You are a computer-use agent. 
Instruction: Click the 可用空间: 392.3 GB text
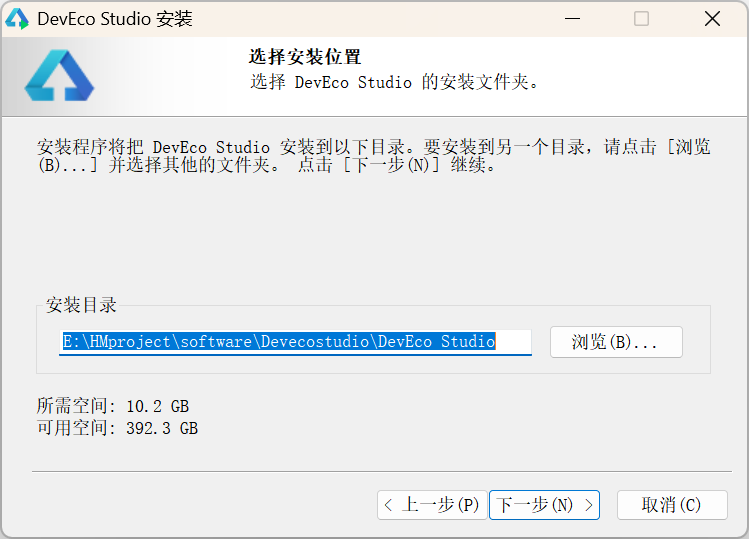tap(118, 428)
